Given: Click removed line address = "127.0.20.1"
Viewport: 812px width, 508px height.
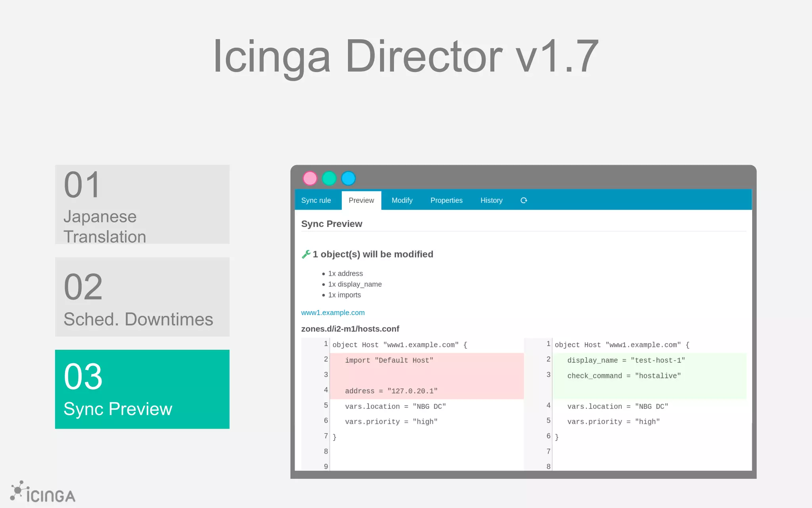Looking at the screenshot, I should (x=391, y=391).
